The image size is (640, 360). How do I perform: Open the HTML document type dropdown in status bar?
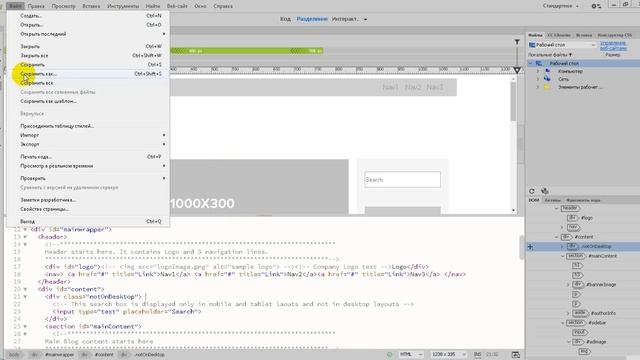411,355
